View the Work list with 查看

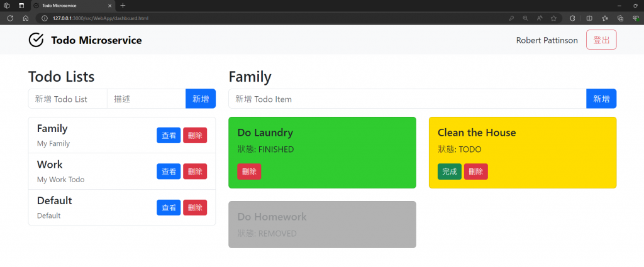169,172
